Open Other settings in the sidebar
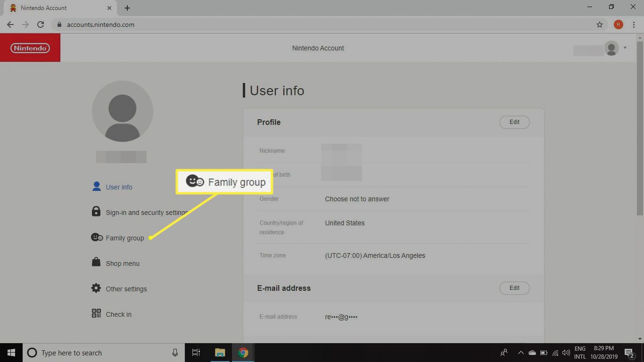This screenshot has height=362, width=644. [119, 289]
